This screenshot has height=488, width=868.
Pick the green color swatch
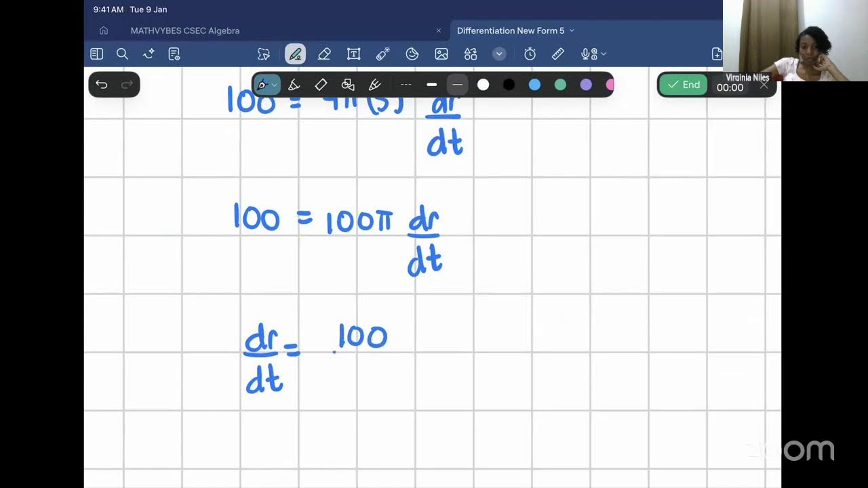coord(560,85)
